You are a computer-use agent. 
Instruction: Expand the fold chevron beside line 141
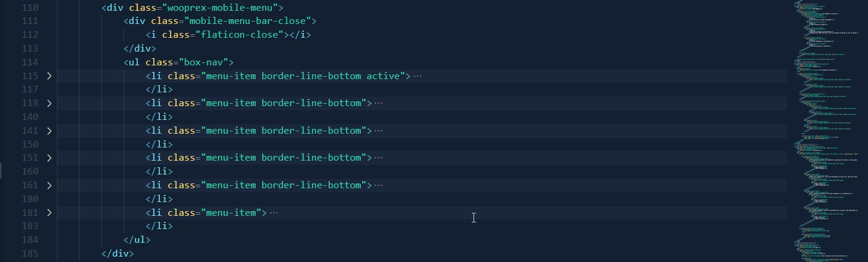pyautogui.click(x=49, y=131)
